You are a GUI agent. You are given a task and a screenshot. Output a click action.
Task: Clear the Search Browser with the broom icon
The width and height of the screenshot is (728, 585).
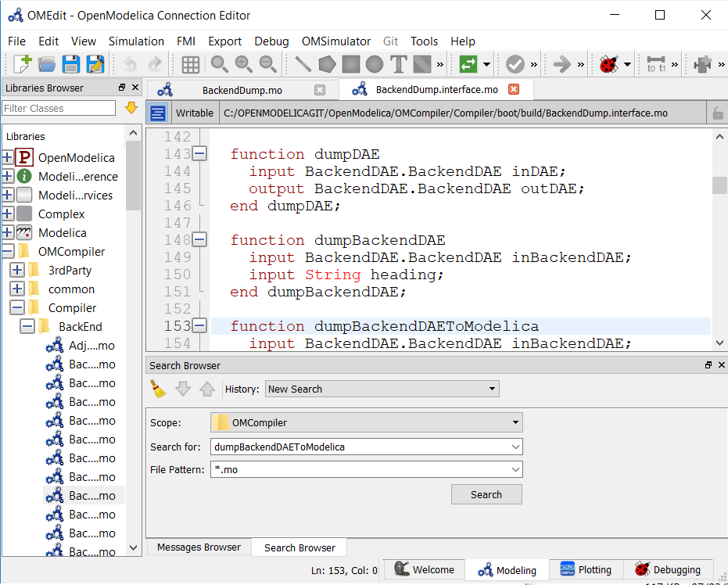[x=157, y=389]
